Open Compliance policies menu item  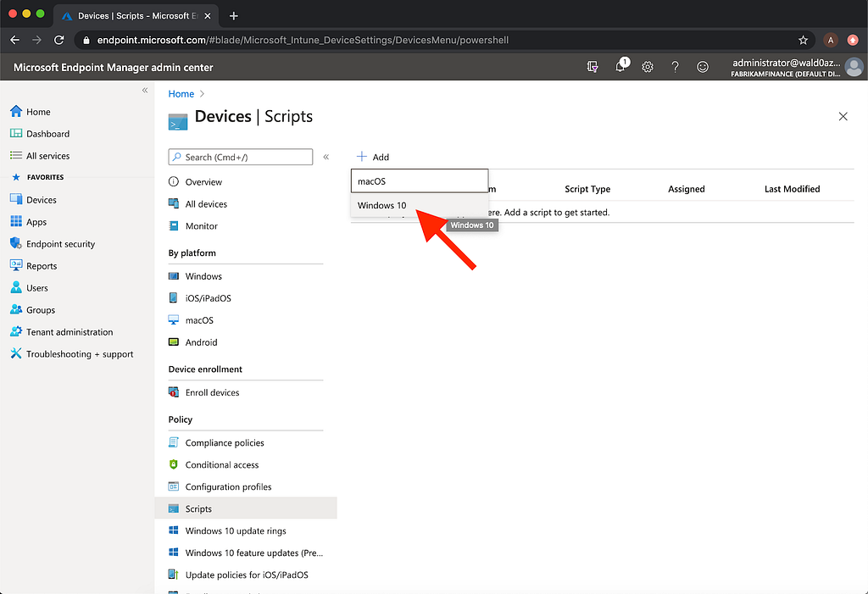[x=224, y=443]
